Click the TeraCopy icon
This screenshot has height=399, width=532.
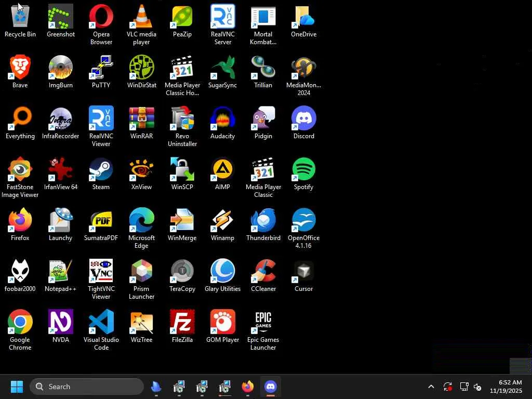coord(182,270)
